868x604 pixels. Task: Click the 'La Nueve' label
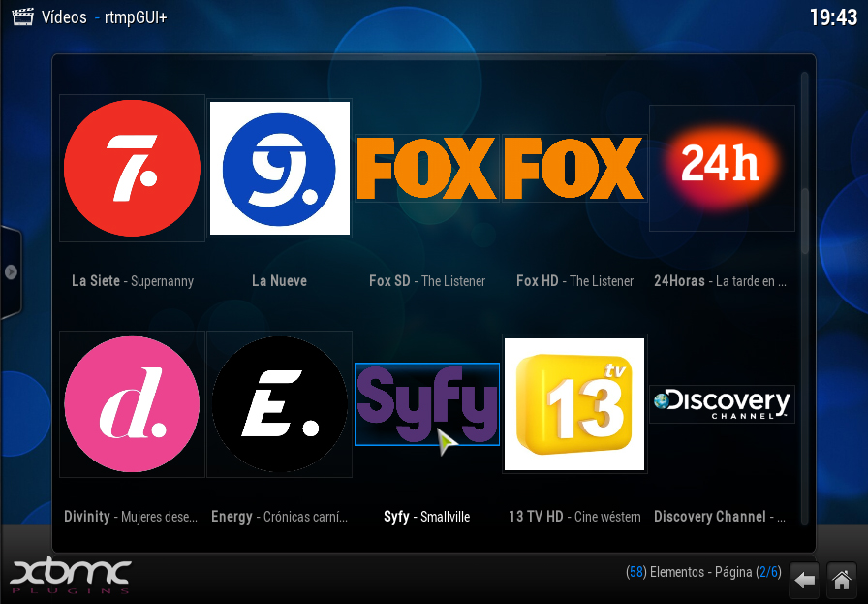[280, 281]
